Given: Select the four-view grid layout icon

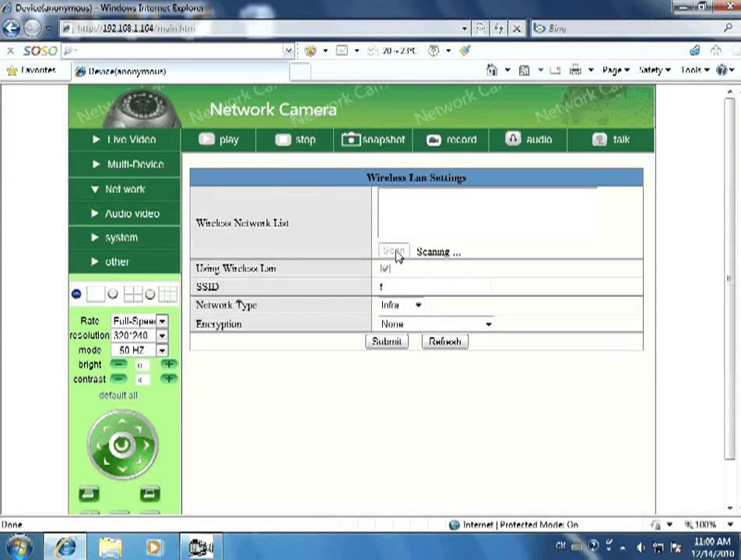Looking at the screenshot, I should (133, 294).
